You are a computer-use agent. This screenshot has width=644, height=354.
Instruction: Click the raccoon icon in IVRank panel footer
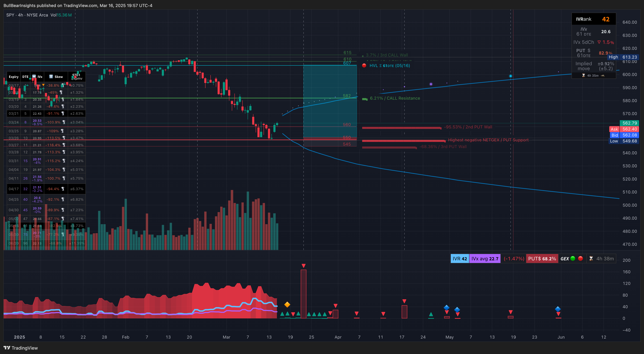pos(603,75)
